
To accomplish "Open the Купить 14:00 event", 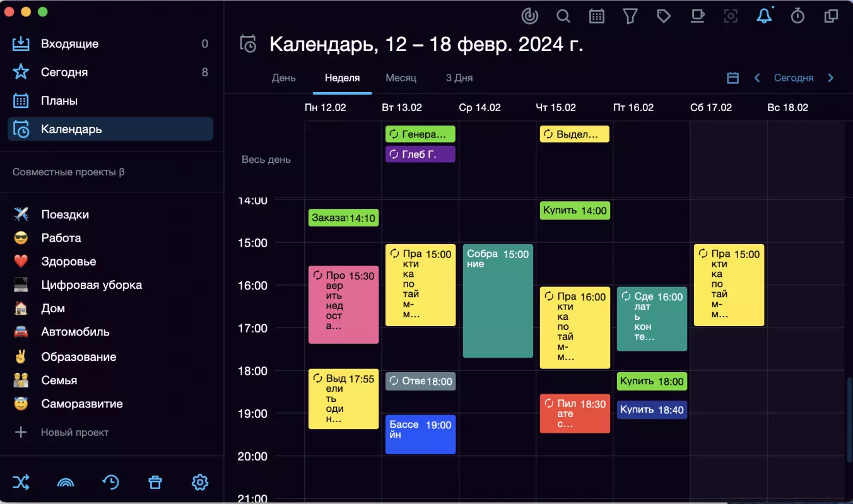I will tap(575, 211).
